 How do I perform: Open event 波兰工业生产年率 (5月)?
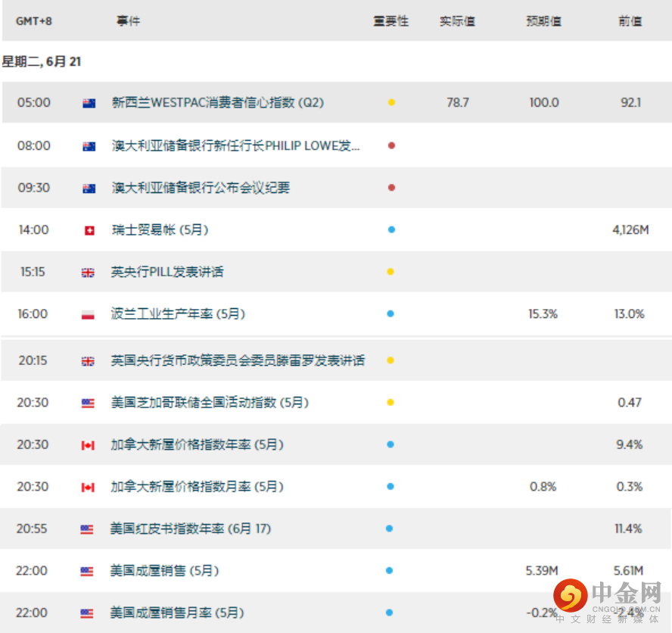click(x=178, y=314)
